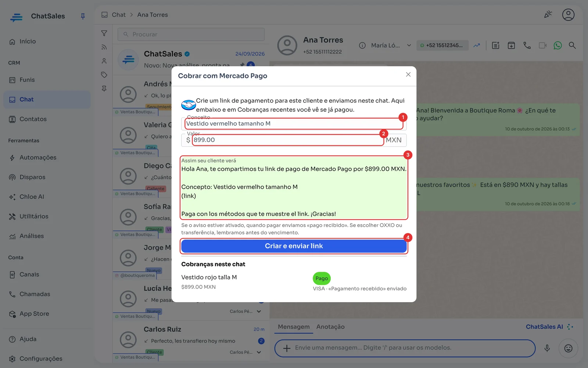The image size is (588, 368).
Task: Open contact info icon beside María Ló...
Action: [x=362, y=45]
